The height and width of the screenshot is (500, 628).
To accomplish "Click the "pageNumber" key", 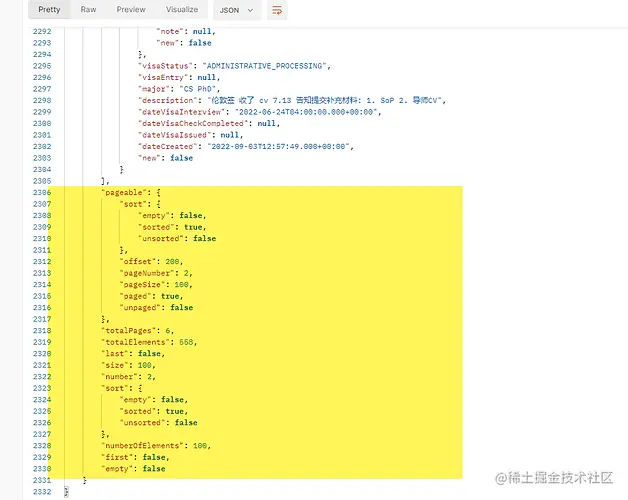I will pos(147,273).
